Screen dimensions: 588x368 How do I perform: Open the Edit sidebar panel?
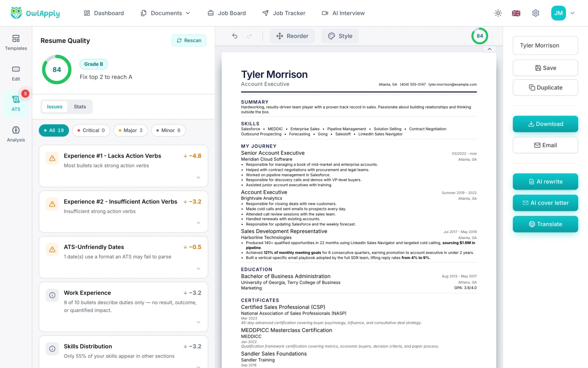pyautogui.click(x=16, y=74)
